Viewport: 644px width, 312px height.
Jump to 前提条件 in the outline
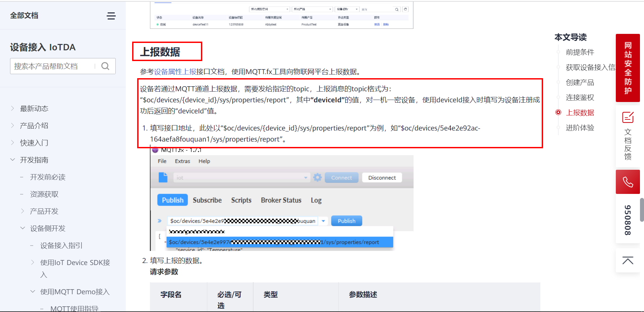click(580, 52)
